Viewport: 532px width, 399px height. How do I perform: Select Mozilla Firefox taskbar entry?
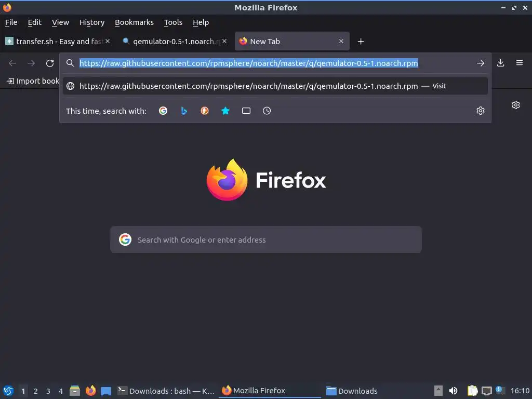270,391
